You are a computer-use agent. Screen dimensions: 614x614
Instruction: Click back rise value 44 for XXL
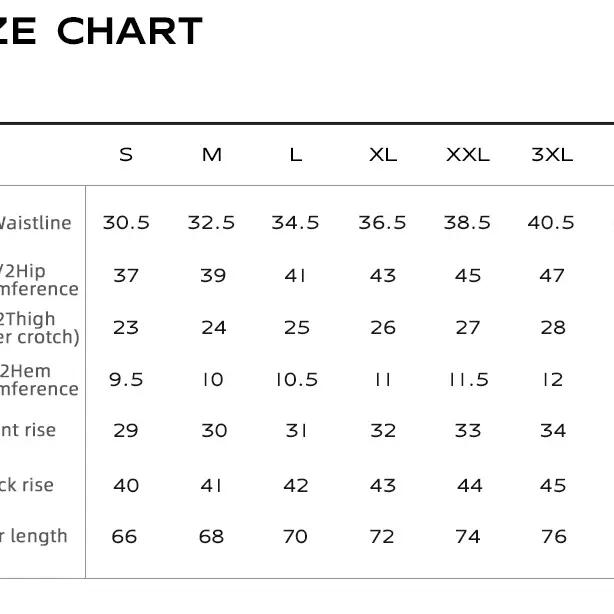(470, 486)
